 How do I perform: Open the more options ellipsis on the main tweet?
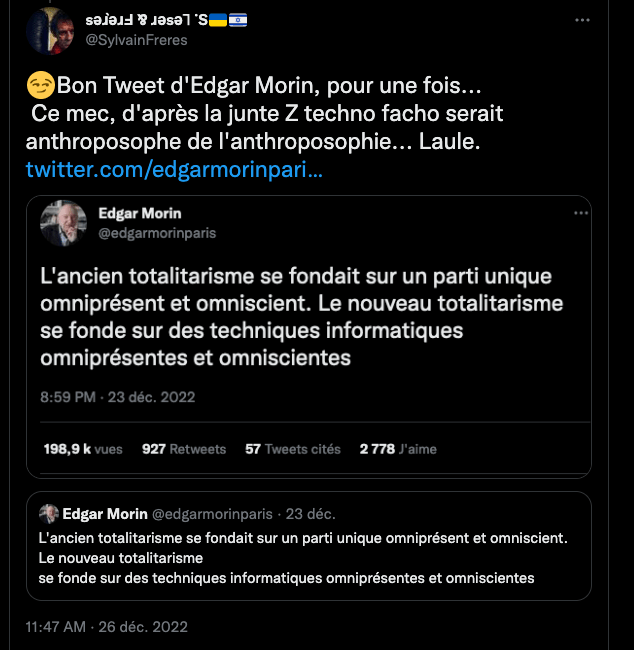click(582, 20)
